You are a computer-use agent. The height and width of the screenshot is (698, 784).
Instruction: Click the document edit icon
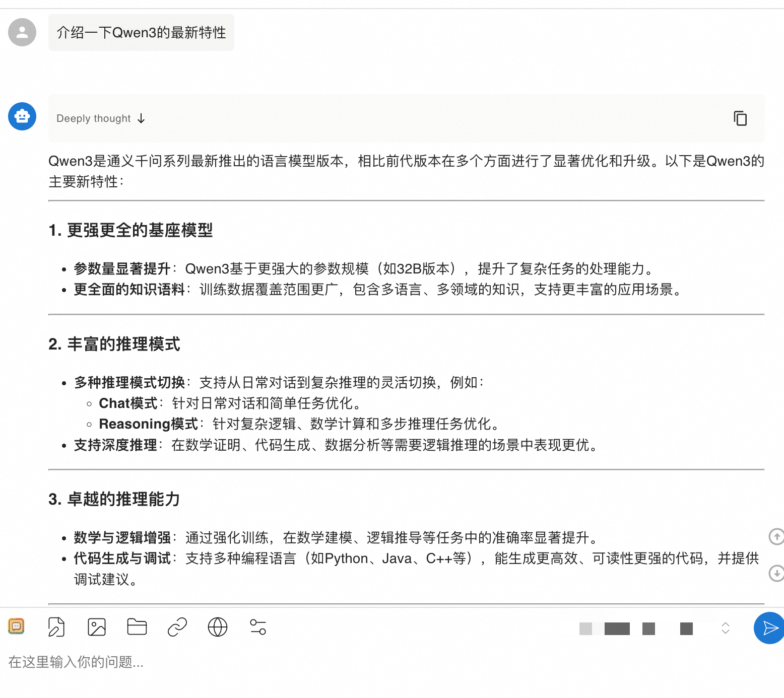56,627
